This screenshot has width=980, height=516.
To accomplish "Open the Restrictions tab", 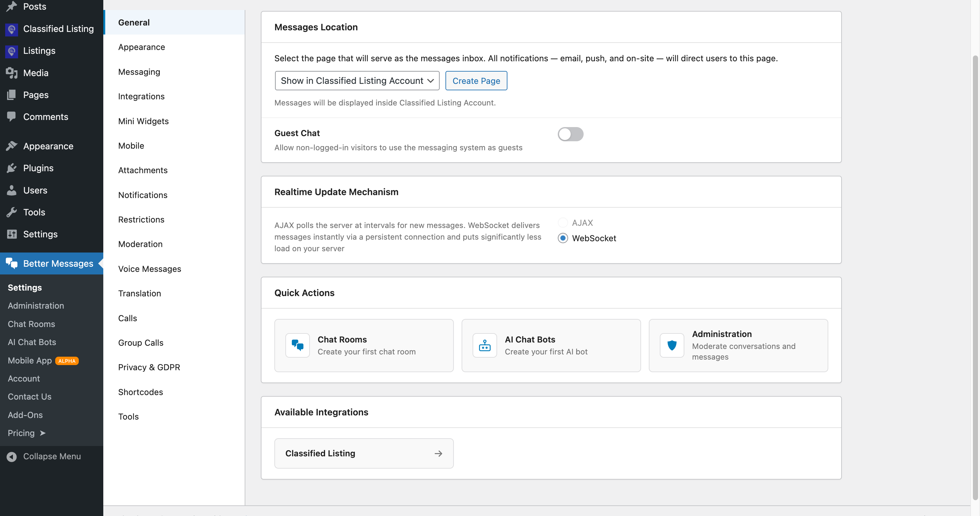I will click(x=174, y=220).
